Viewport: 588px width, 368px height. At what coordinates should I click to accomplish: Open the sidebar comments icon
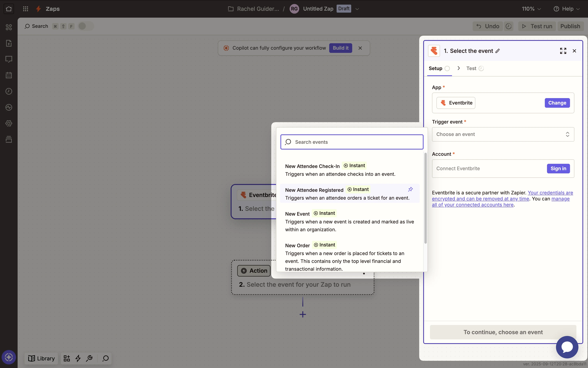coord(9,59)
